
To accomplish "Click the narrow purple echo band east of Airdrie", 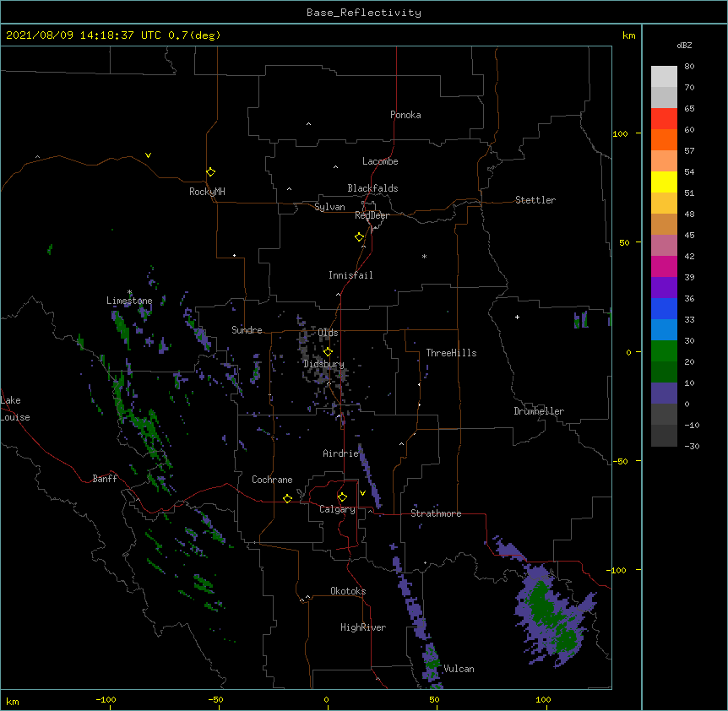I will [x=370, y=475].
